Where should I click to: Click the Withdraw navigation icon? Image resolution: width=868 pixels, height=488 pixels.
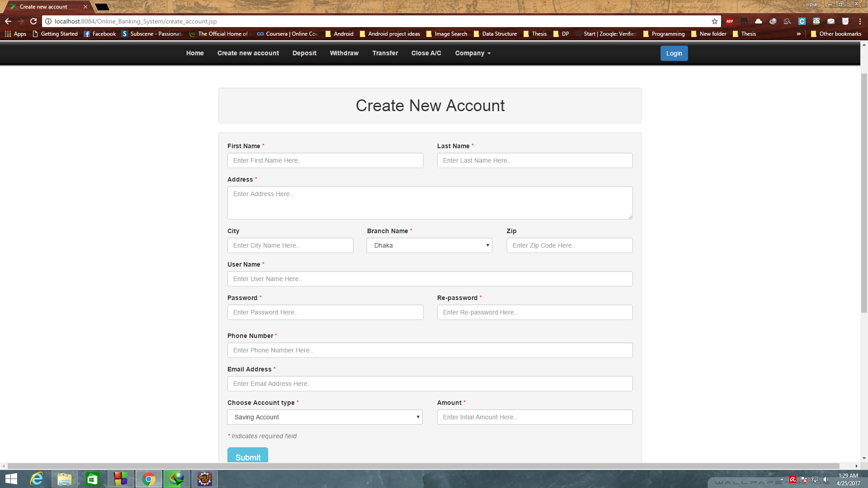point(344,53)
